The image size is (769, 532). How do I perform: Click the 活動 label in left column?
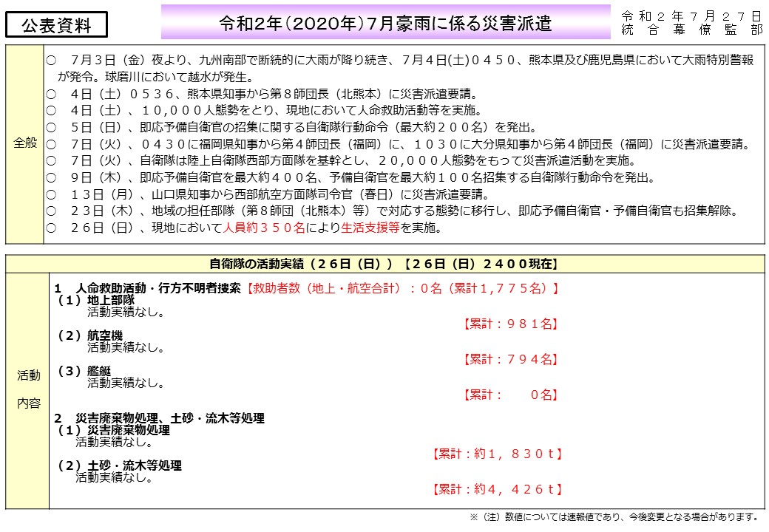pos(28,376)
